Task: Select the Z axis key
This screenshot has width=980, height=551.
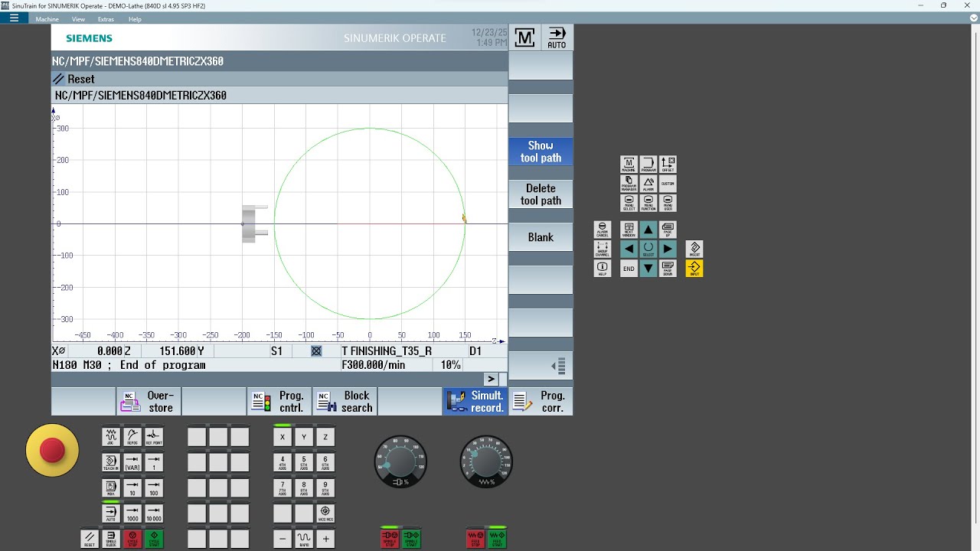Action: coord(325,437)
